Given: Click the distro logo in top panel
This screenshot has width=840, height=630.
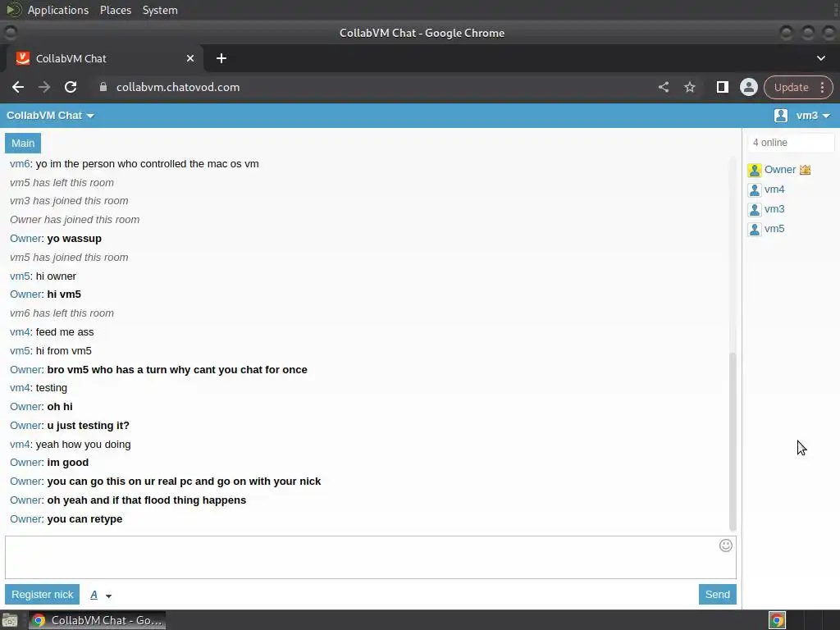Looking at the screenshot, I should (x=13, y=10).
